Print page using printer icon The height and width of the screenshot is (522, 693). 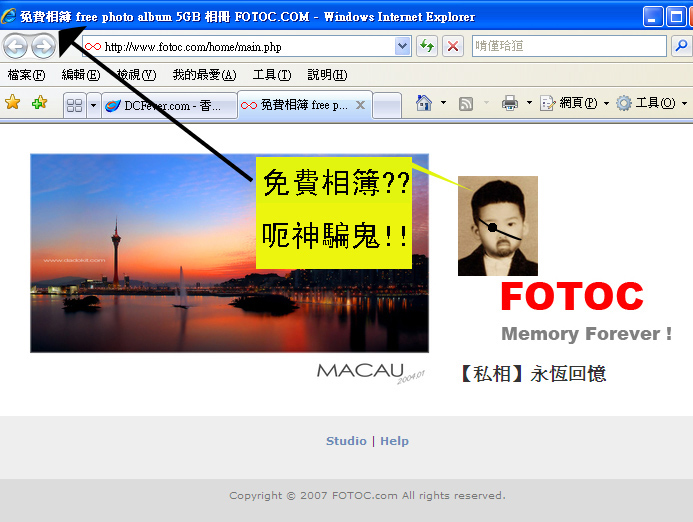[510, 103]
